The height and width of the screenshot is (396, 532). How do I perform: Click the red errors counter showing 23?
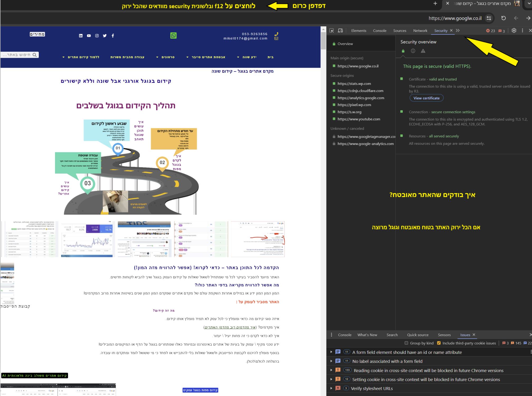[491, 31]
